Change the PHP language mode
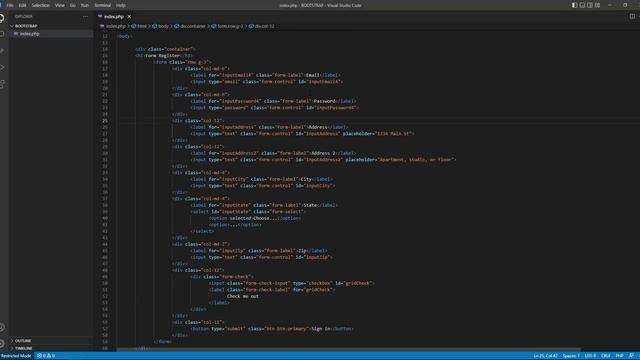 point(619,356)
